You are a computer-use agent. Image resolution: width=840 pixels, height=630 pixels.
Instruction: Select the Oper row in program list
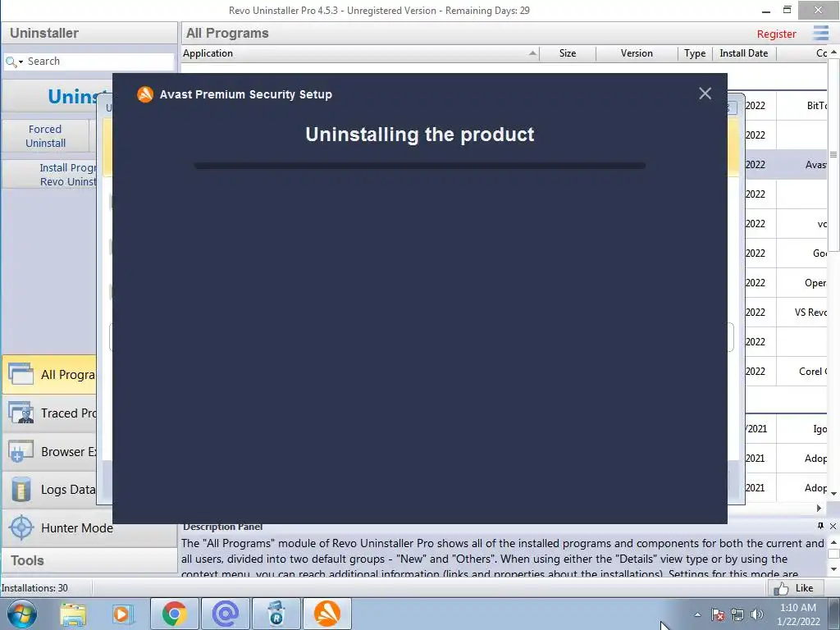tap(786, 283)
